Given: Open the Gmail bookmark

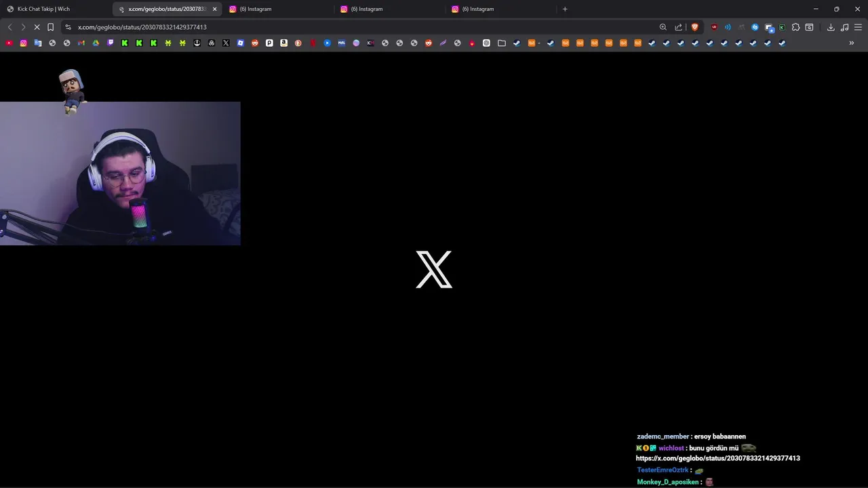Looking at the screenshot, I should 81,43.
